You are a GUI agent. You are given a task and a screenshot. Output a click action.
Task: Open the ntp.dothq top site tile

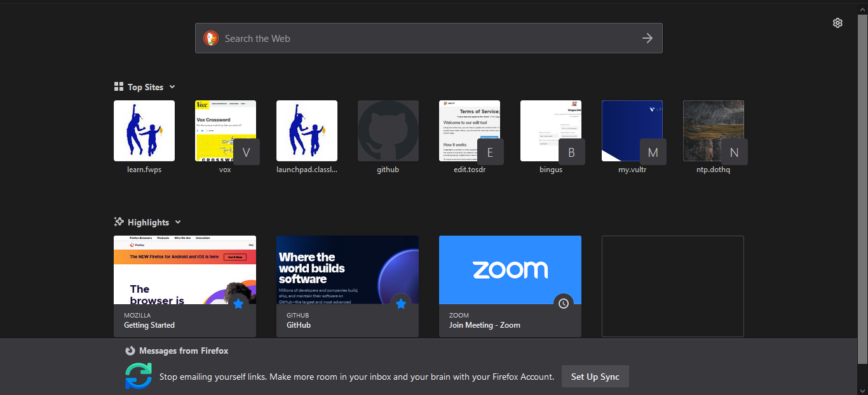point(714,131)
